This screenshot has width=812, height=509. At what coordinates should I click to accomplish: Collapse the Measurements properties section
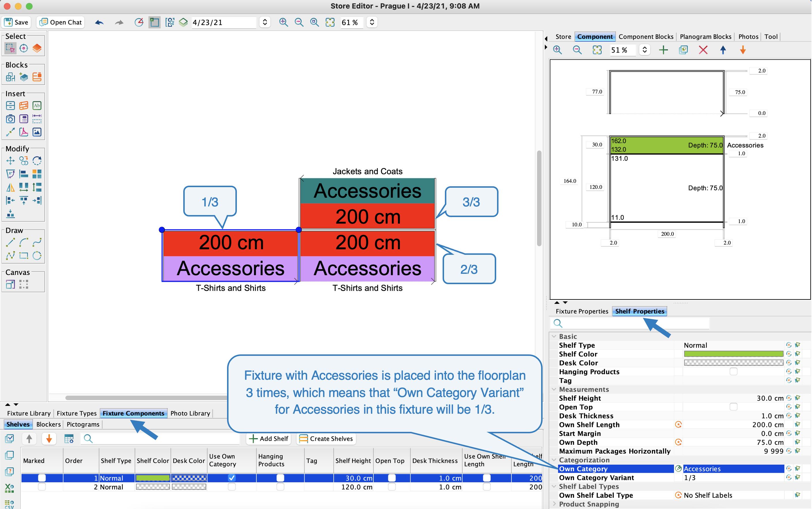554,389
